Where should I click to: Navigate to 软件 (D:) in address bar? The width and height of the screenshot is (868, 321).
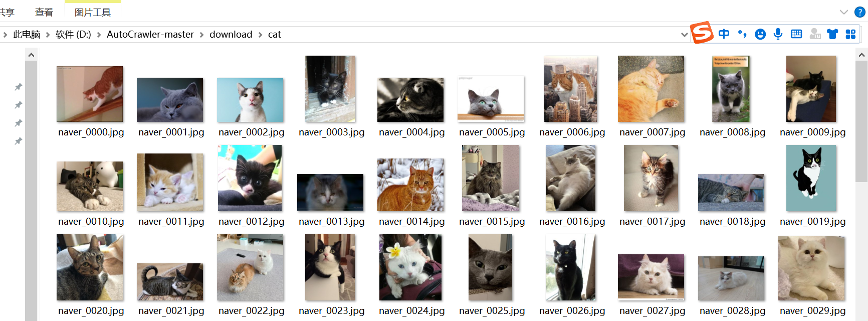(73, 34)
